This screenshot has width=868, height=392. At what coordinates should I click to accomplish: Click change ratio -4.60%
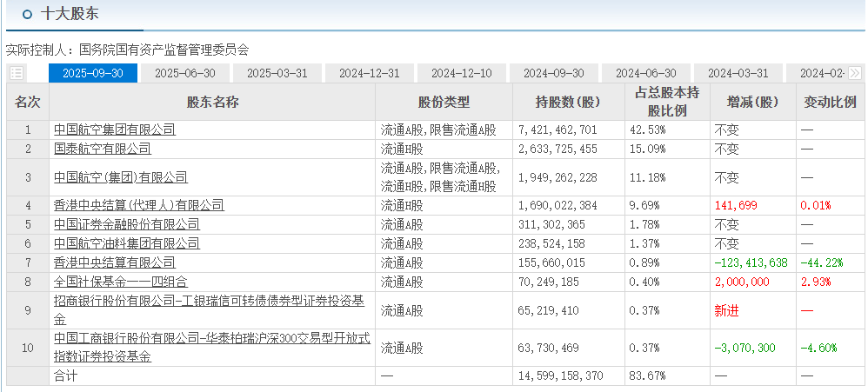click(818, 348)
